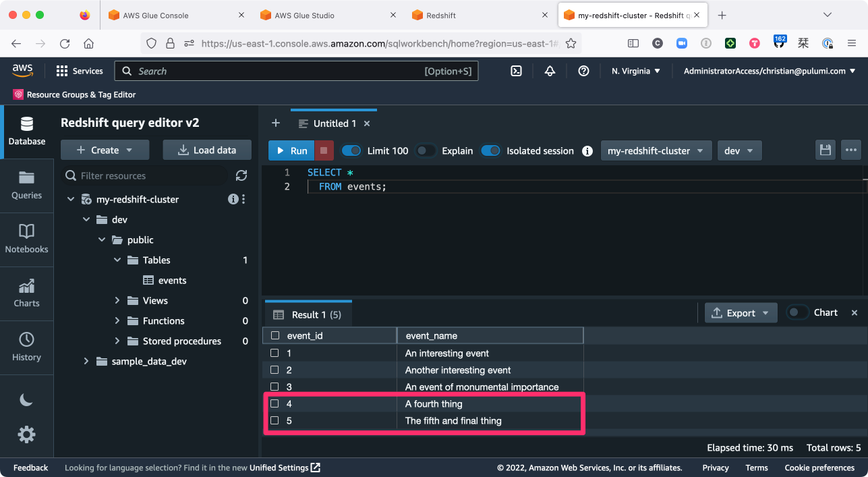Check the row 5 checkbox

click(274, 420)
